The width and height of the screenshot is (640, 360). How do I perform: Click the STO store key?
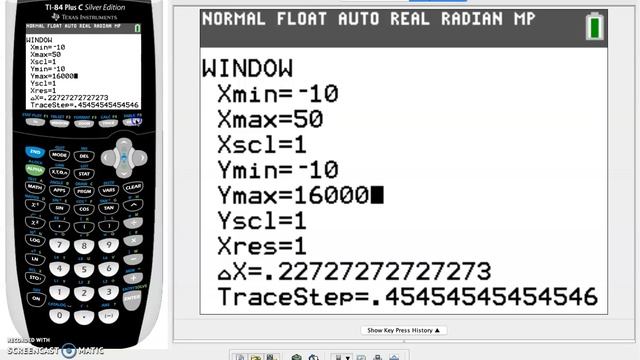pyautogui.click(x=35, y=278)
